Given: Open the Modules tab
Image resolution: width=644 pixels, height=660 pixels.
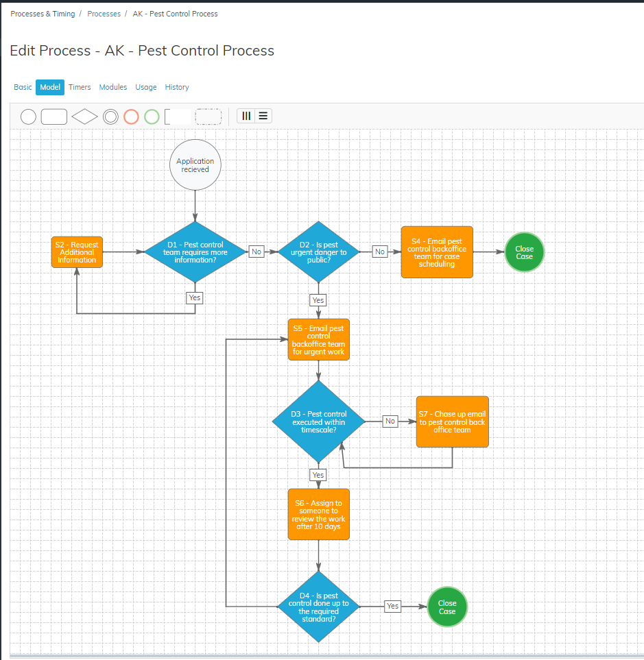Looking at the screenshot, I should [113, 87].
